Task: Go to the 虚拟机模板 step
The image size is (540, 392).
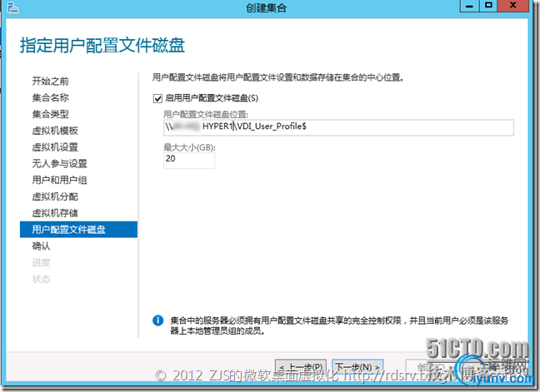Action: pos(55,131)
